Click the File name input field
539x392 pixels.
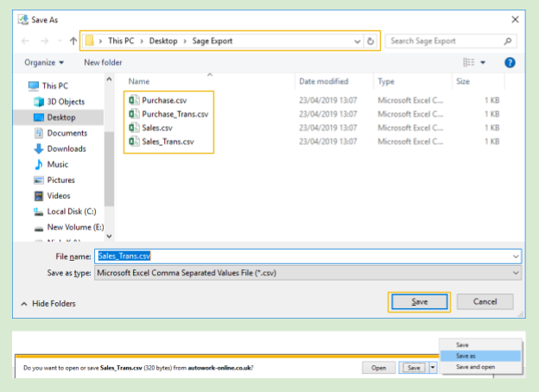click(307, 256)
